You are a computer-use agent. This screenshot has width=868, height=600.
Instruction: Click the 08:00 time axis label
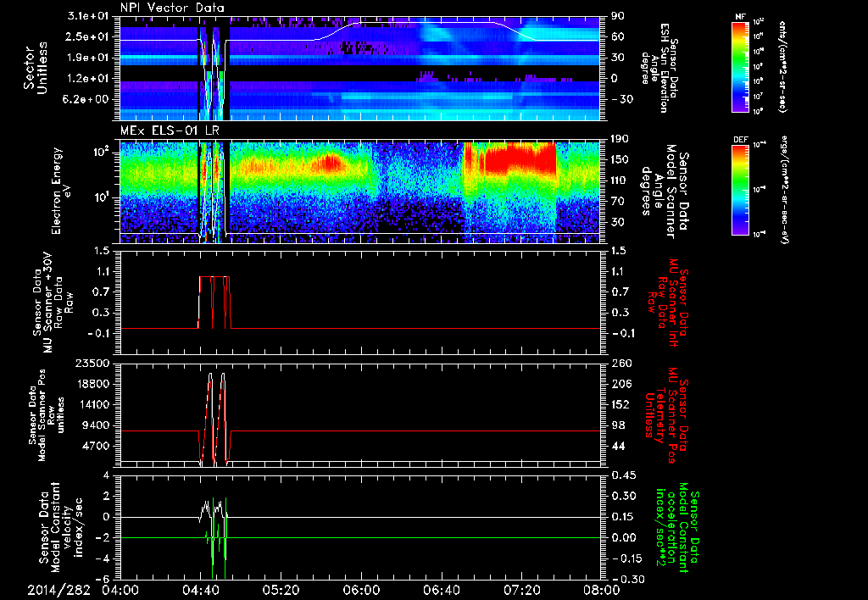point(602,590)
